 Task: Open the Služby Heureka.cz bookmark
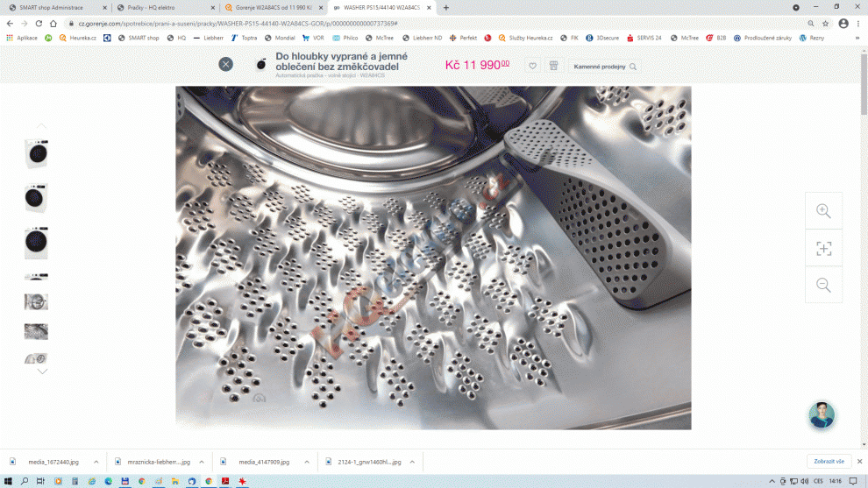[525, 39]
